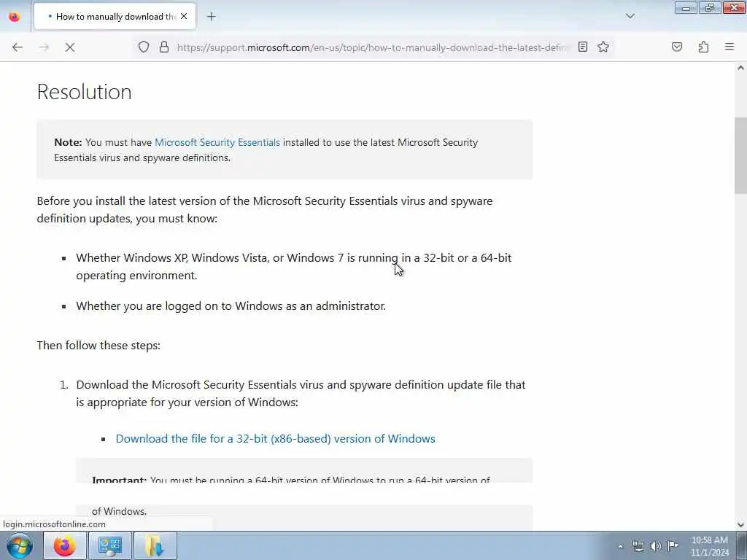Toggle reader view

point(583,47)
